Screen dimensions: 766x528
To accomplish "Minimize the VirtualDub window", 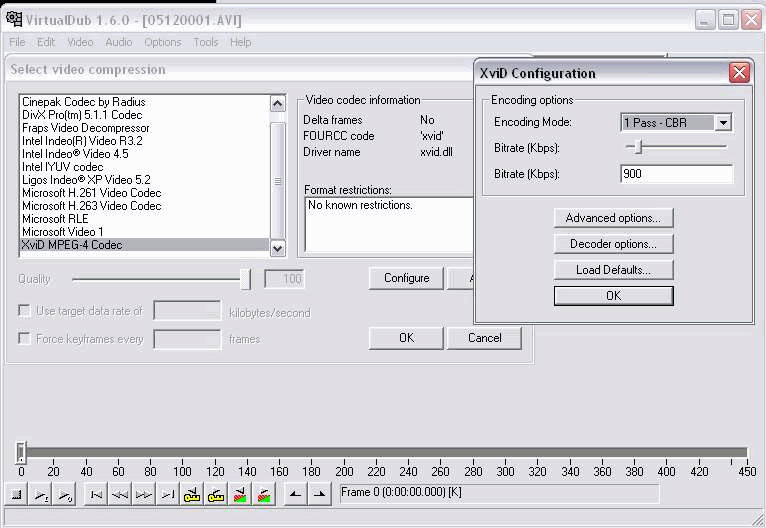I will [x=705, y=20].
